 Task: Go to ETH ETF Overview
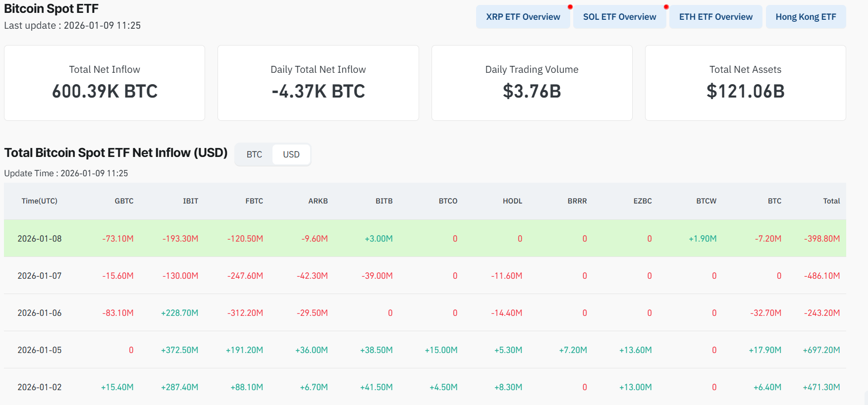pyautogui.click(x=715, y=17)
